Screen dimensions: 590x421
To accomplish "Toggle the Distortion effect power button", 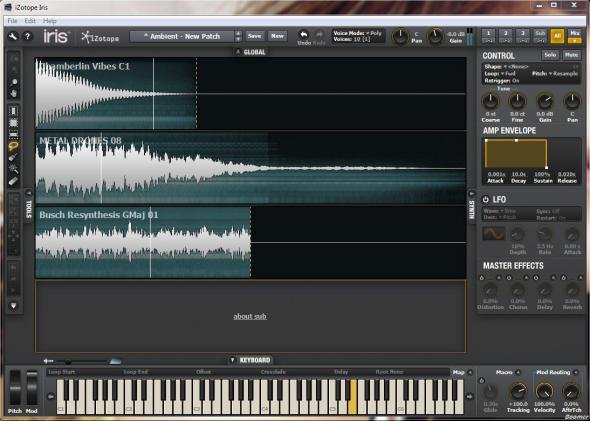I will pyautogui.click(x=482, y=278).
